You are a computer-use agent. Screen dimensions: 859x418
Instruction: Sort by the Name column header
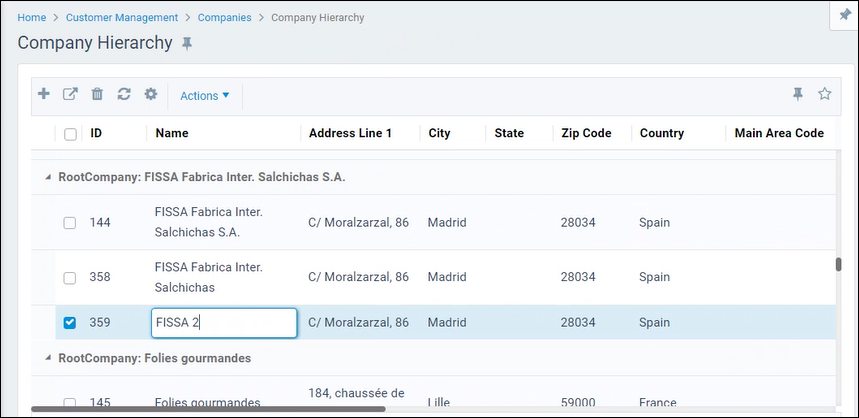click(x=172, y=133)
